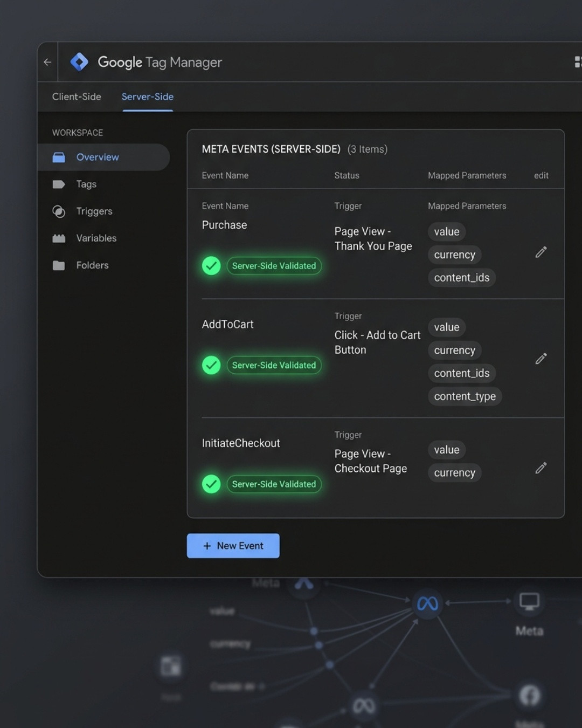582x728 pixels.
Task: Click the Variables brick icon
Action: [59, 238]
